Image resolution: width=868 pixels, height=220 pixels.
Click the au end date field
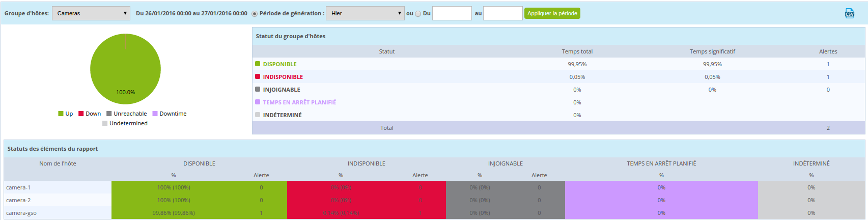pos(503,13)
